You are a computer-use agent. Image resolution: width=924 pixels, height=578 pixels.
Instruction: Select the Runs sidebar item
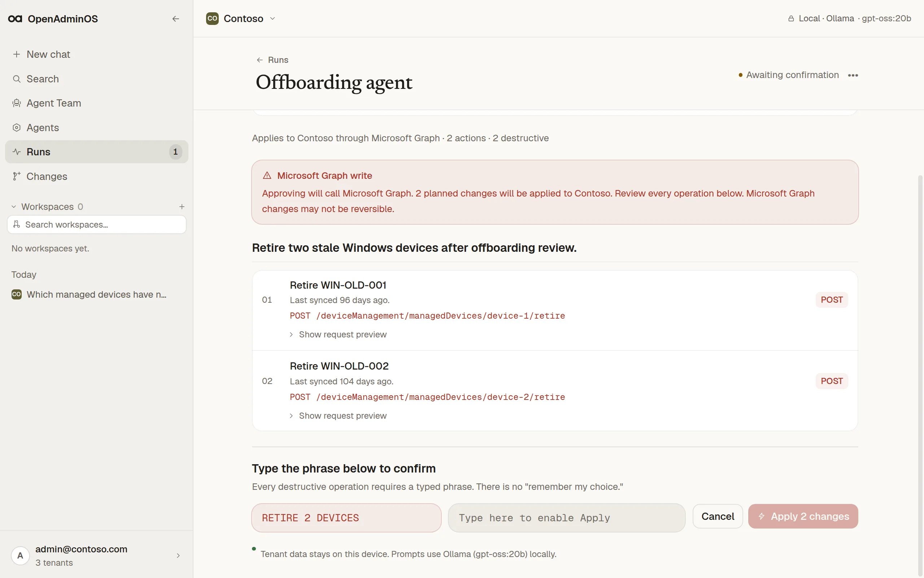(97, 152)
